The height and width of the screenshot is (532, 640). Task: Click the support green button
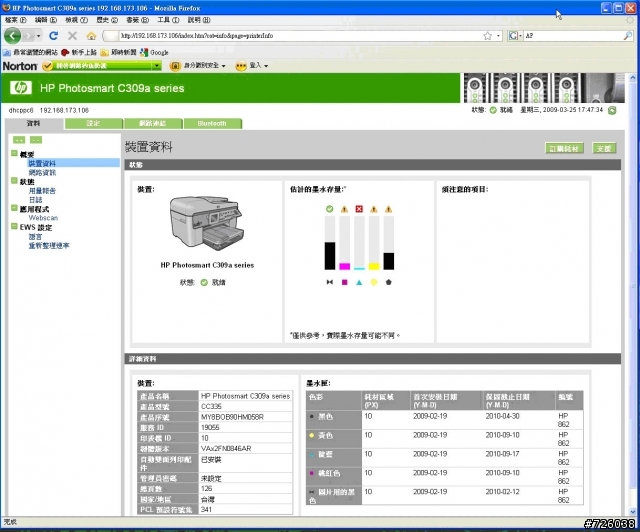point(604,148)
